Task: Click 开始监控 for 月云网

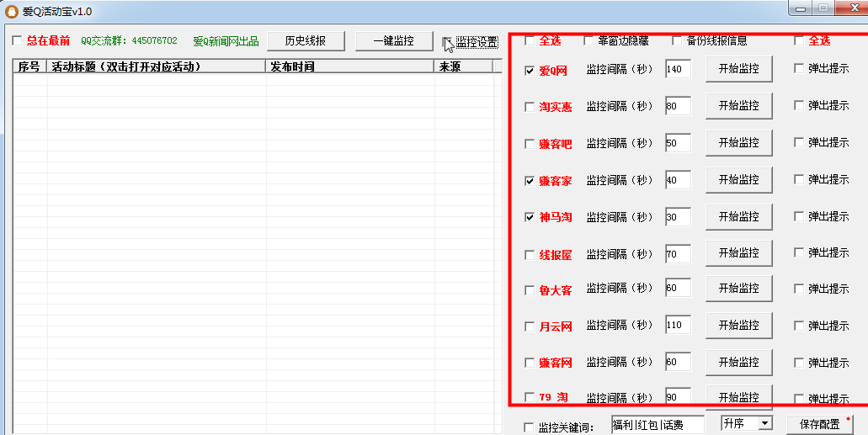Action: 738,326
